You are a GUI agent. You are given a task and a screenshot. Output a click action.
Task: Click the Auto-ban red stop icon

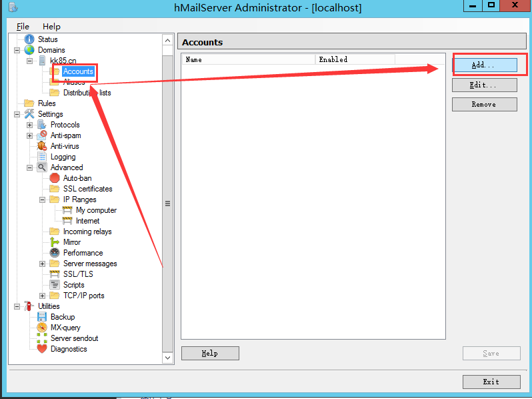(x=54, y=178)
